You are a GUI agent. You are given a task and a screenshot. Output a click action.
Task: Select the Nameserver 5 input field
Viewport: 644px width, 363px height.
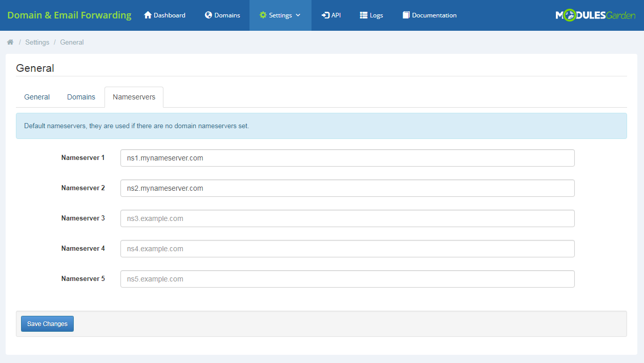[x=347, y=279]
